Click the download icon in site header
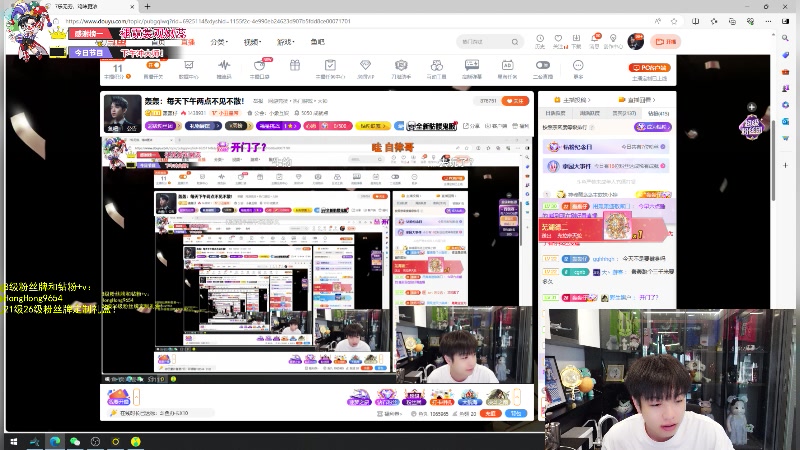Viewport: 800px width, 450px height. pyautogui.click(x=577, y=39)
